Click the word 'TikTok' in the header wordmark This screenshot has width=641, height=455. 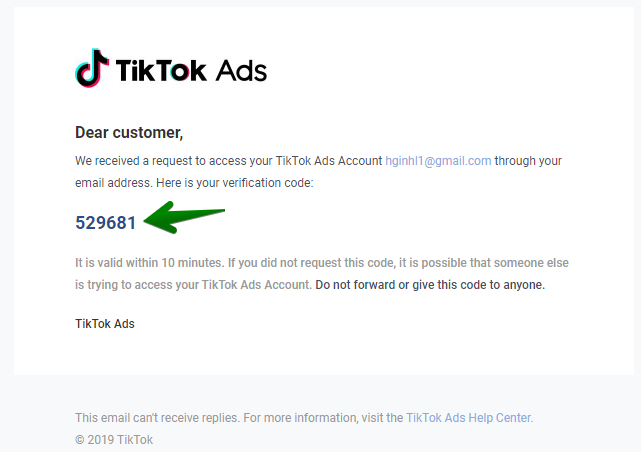click(161, 70)
